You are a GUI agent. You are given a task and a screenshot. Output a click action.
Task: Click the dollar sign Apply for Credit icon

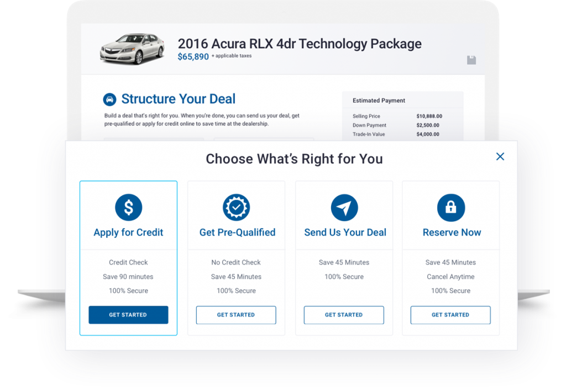pos(128,208)
